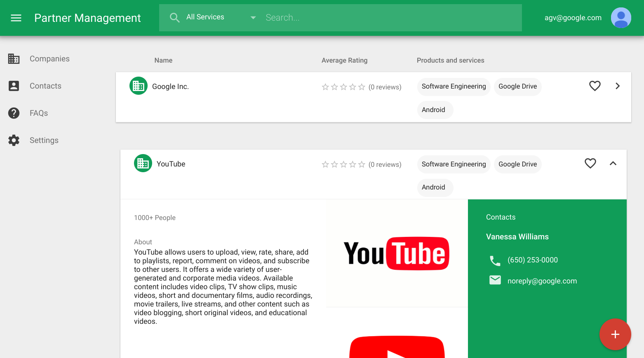Select the Google Inc. company name
The width and height of the screenshot is (644, 358).
coord(170,87)
